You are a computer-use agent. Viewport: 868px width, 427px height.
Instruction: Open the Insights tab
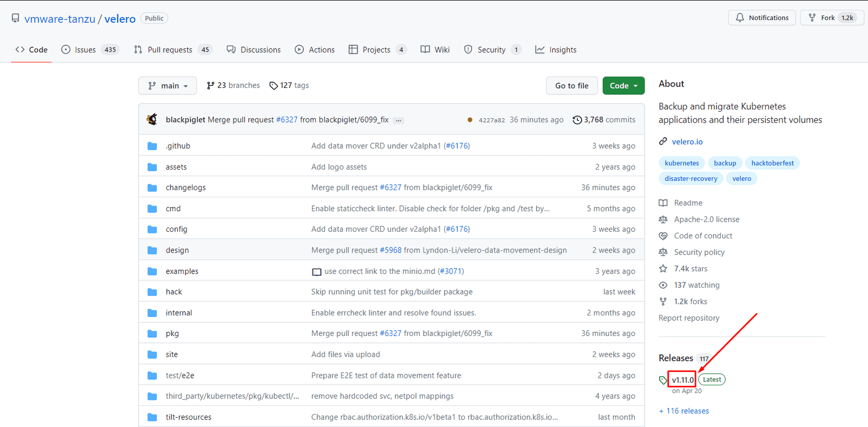[556, 50]
